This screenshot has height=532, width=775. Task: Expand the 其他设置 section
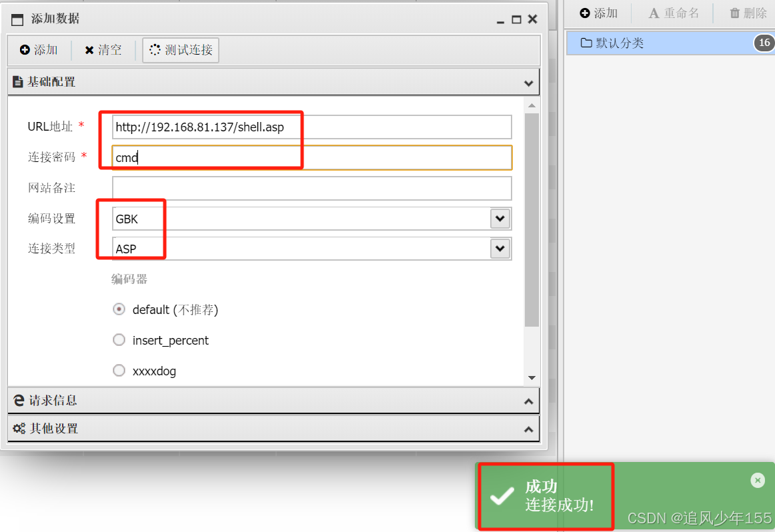[528, 430]
